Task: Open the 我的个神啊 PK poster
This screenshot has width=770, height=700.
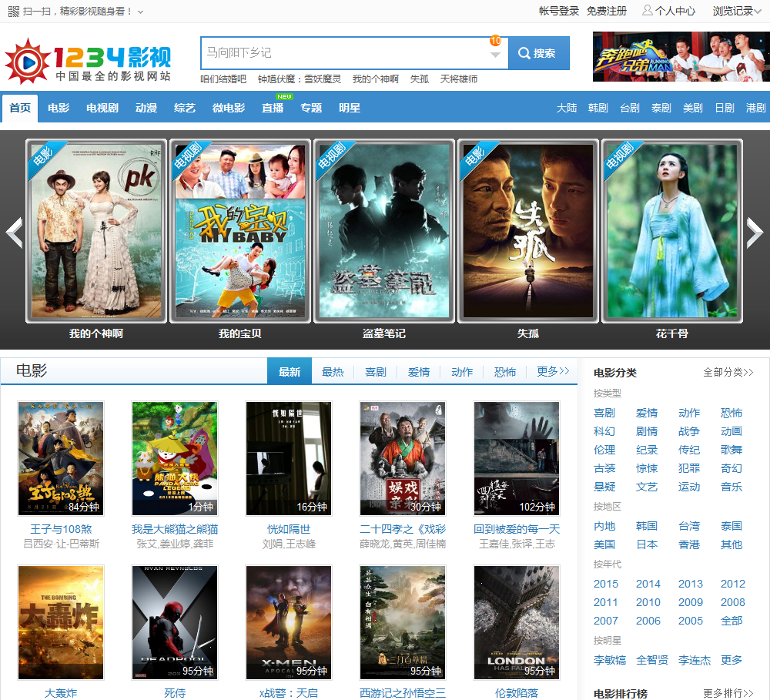Action: (95, 231)
